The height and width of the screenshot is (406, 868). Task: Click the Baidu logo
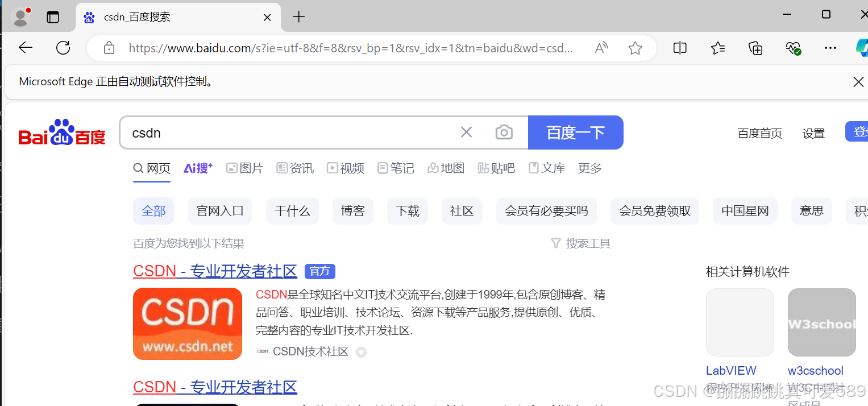[x=62, y=132]
